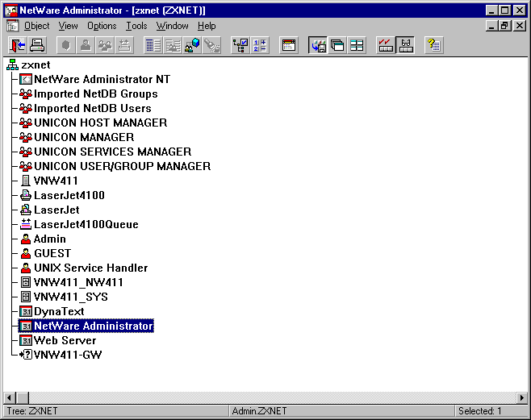This screenshot has height=420, width=531.
Task: Select UNICON HOST MANAGER group
Action: (x=101, y=123)
